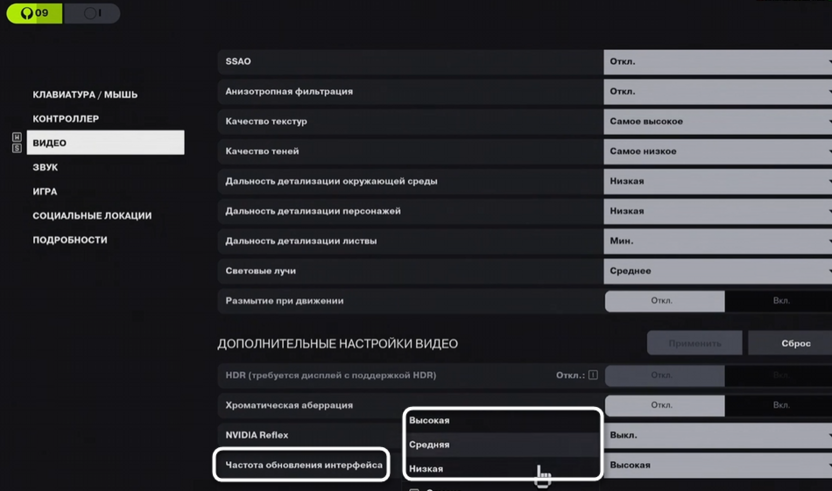Click the green headset 09 indicator
This screenshot has width=832, height=491.
(x=34, y=13)
